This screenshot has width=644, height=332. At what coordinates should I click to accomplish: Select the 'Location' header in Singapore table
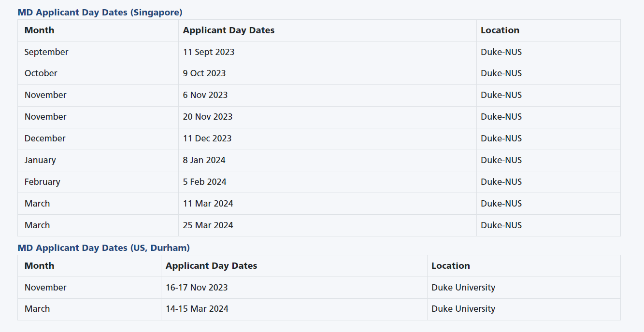[500, 30]
